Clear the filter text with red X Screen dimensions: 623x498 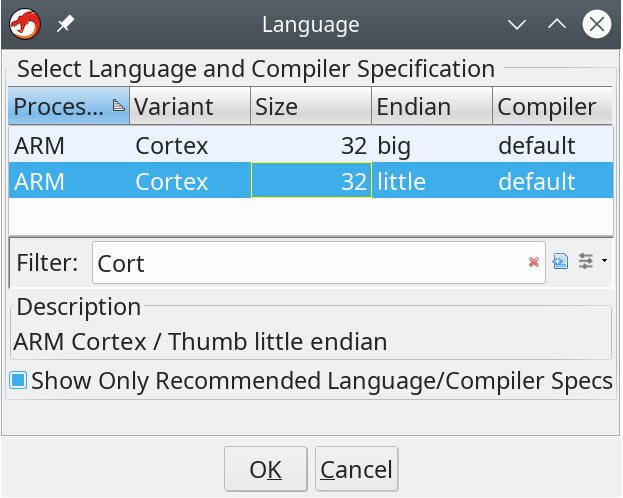[x=534, y=262]
